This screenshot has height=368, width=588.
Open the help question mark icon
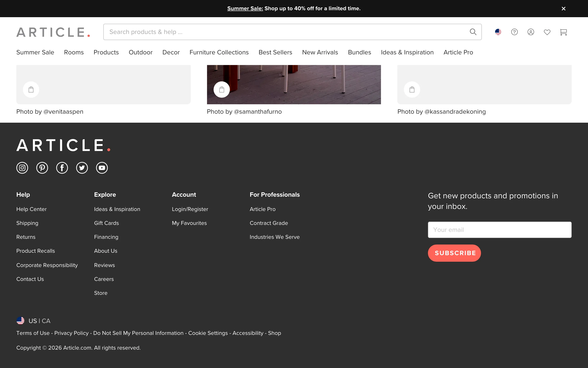(x=514, y=32)
